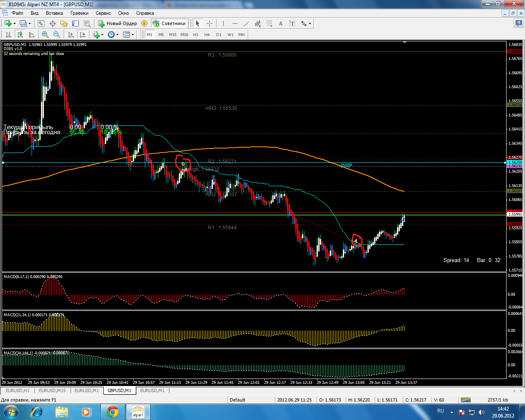Click the zoom in magnifier icon

45,34
